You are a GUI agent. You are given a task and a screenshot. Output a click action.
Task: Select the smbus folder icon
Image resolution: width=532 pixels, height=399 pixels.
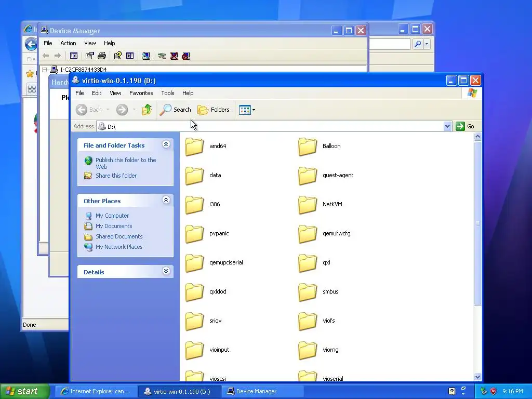(308, 292)
